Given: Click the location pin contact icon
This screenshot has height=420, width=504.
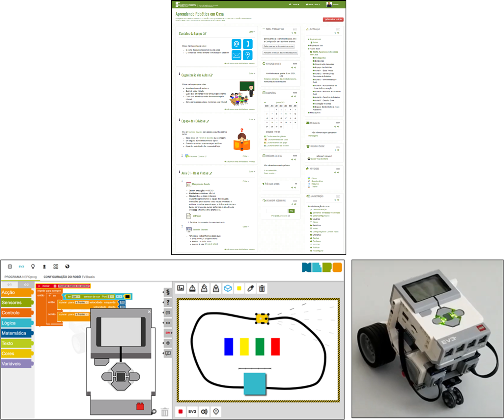Looking at the screenshot, I should [x=248, y=55].
